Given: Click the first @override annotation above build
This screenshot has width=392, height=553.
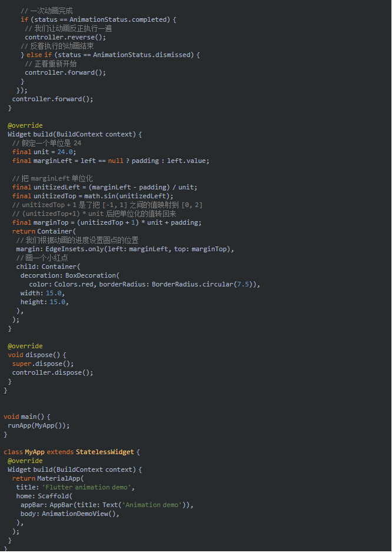Looking at the screenshot, I should click(x=25, y=125).
